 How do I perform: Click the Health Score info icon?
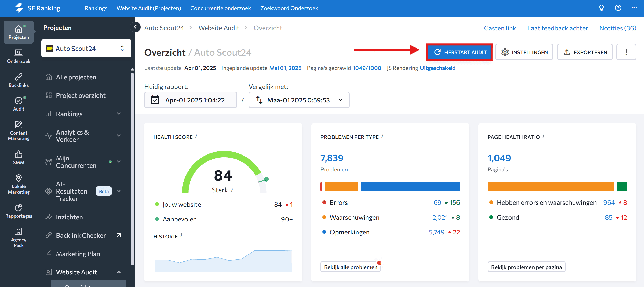[x=196, y=136]
